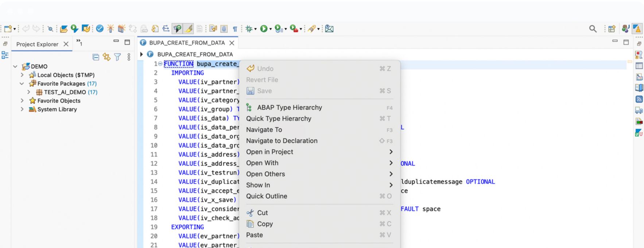Click the Activate object sparkle icon
The image size is (644, 248).
point(110,28)
